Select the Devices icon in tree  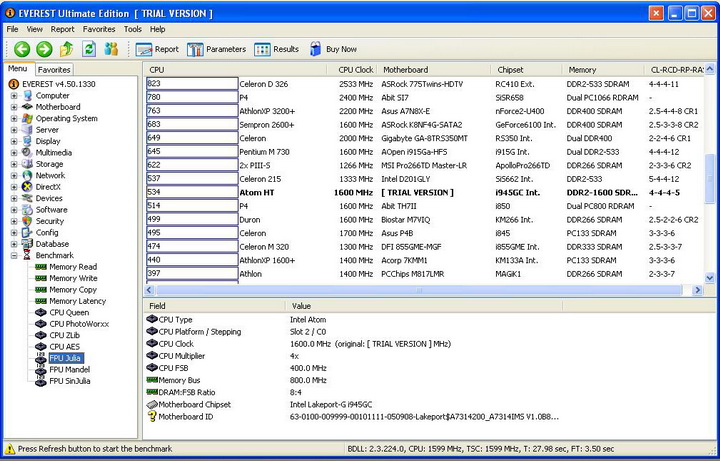click(28, 198)
